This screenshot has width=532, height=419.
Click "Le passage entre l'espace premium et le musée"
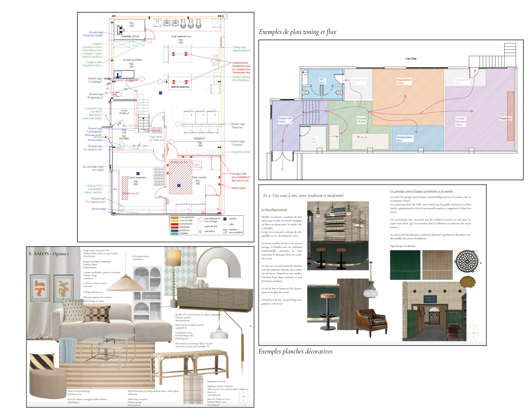tap(421, 191)
